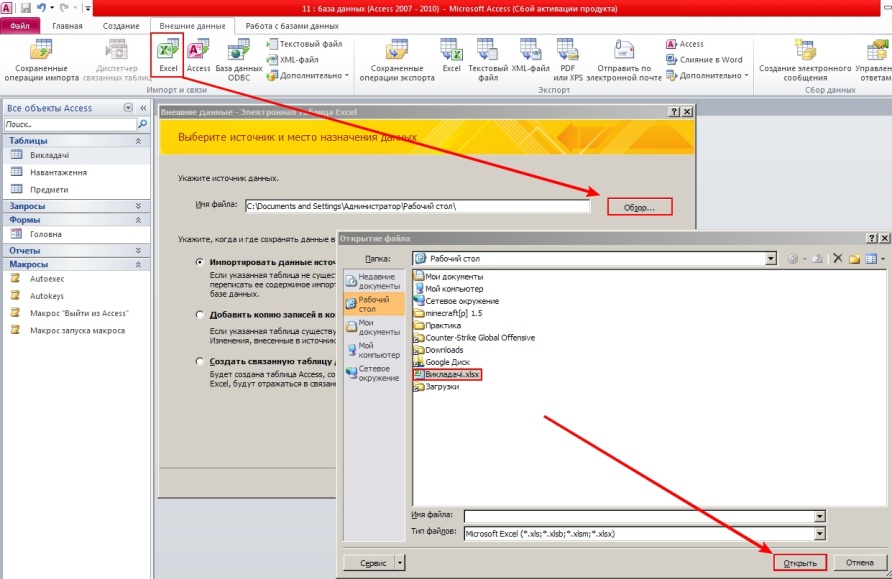Click the Undo icon in quick access toolbar
The image size is (892, 579).
point(42,8)
